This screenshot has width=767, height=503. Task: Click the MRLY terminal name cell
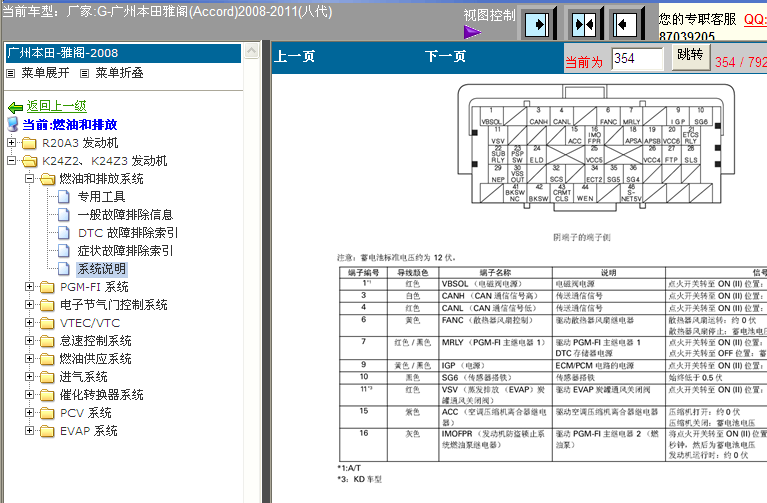tap(496, 347)
